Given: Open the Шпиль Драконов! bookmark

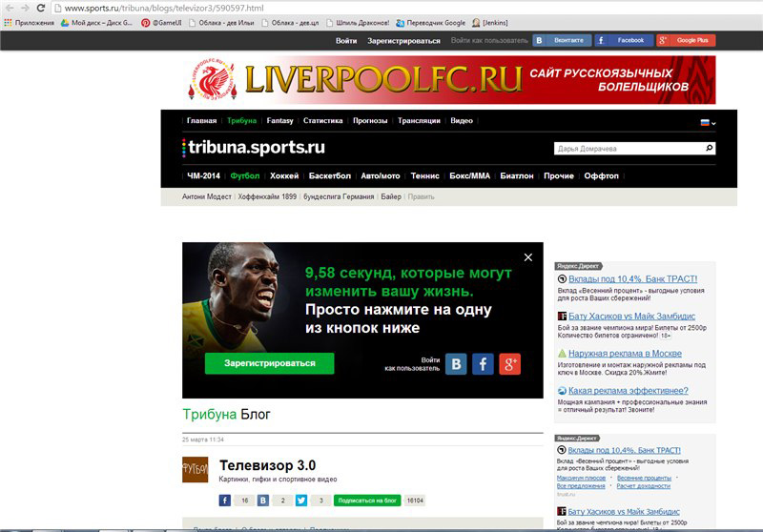Looking at the screenshot, I should tap(359, 22).
